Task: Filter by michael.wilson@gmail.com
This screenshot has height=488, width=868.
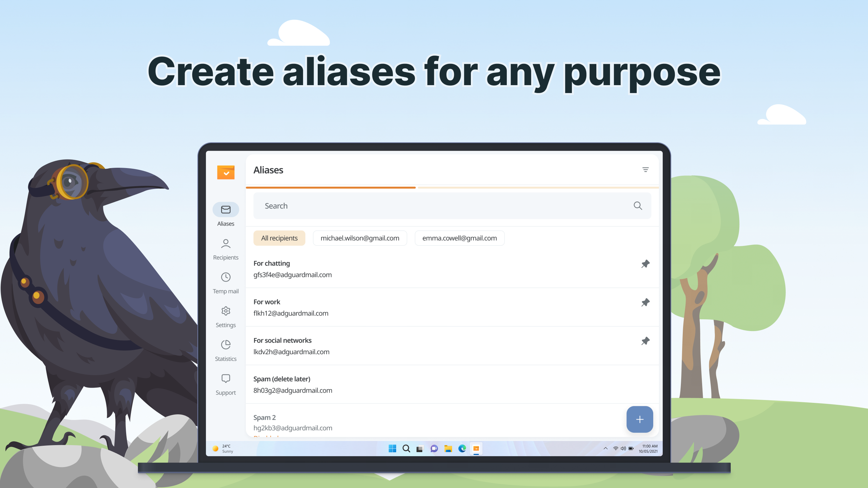Action: pos(360,238)
